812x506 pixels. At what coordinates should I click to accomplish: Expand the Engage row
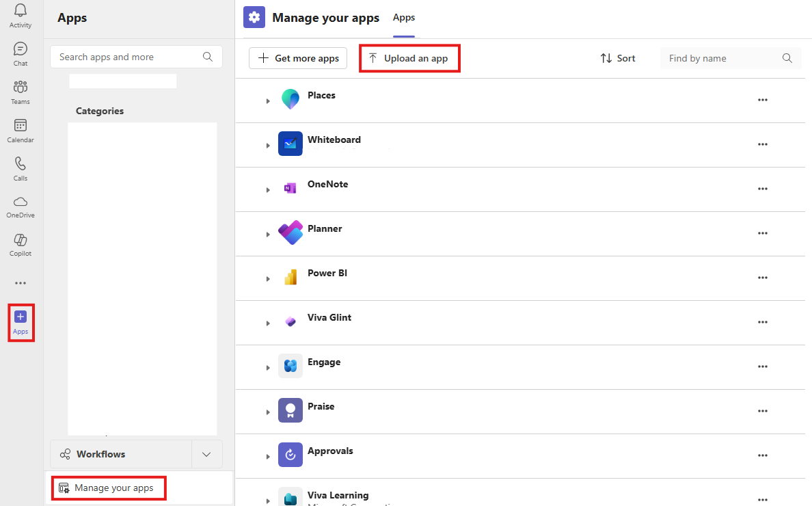coord(268,368)
